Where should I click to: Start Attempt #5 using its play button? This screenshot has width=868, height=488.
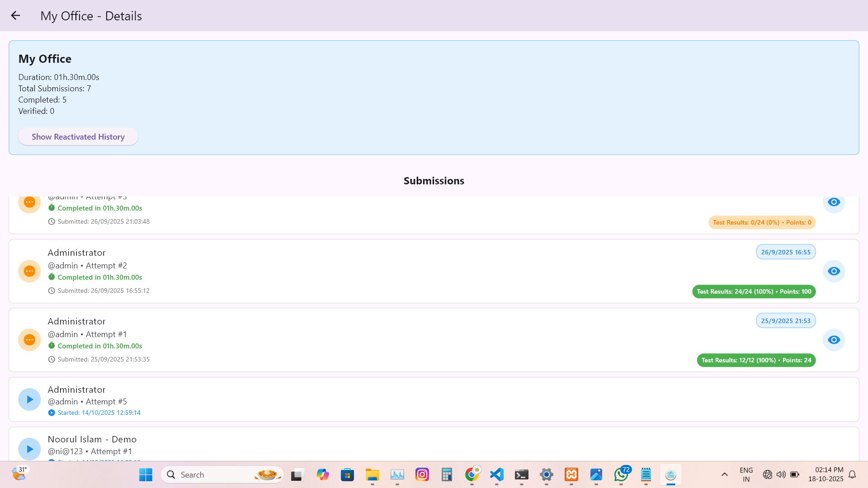pyautogui.click(x=29, y=399)
